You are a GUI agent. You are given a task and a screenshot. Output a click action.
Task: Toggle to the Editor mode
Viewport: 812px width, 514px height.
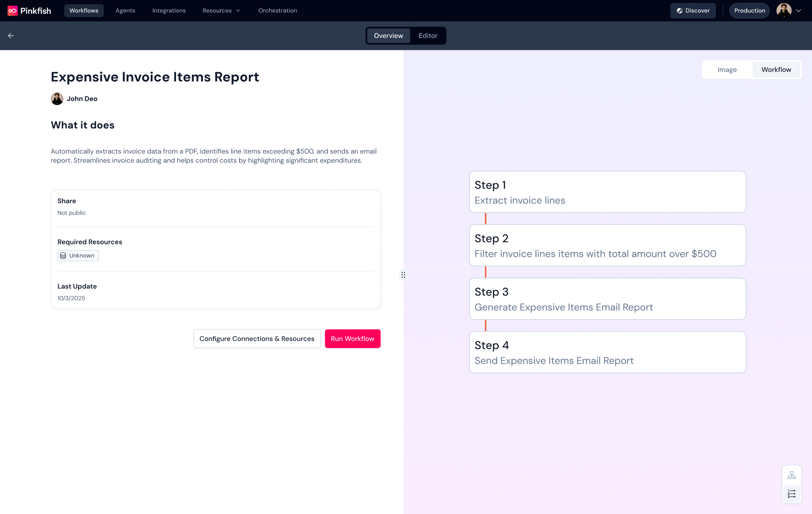pos(428,36)
